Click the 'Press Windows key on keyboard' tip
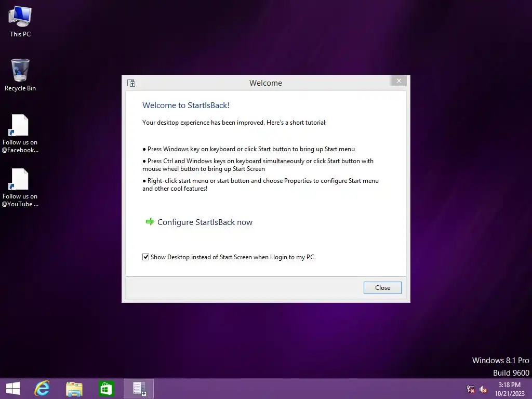 coord(249,149)
